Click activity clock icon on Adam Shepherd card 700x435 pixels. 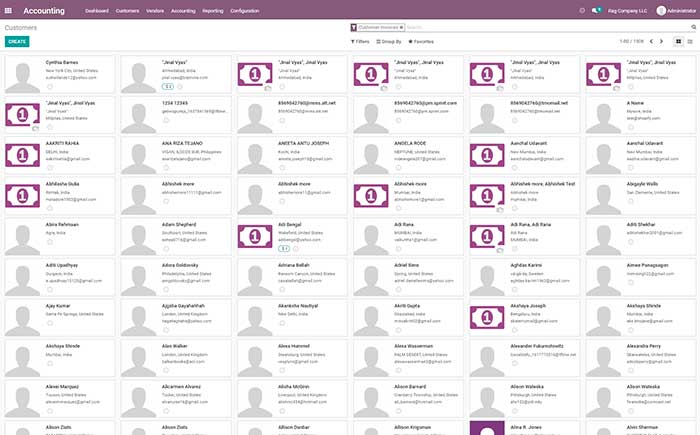pos(166,249)
